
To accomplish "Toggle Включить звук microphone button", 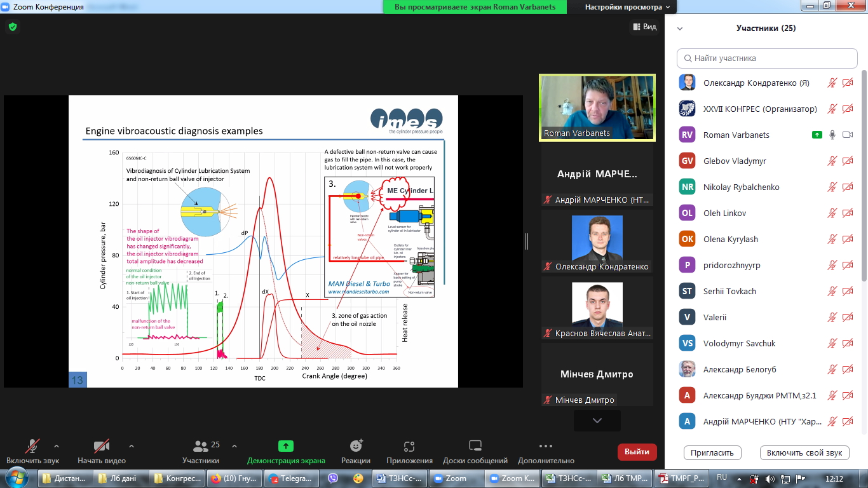I will pos(32,447).
